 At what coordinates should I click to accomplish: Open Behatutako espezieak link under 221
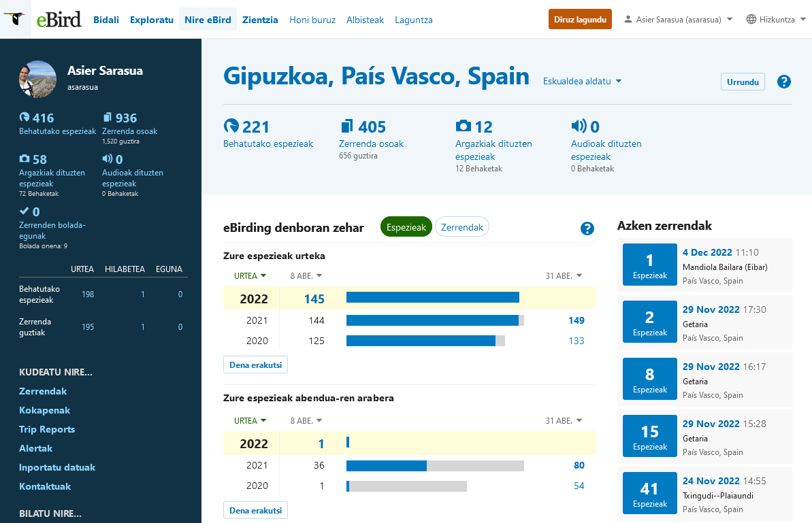[x=268, y=144]
